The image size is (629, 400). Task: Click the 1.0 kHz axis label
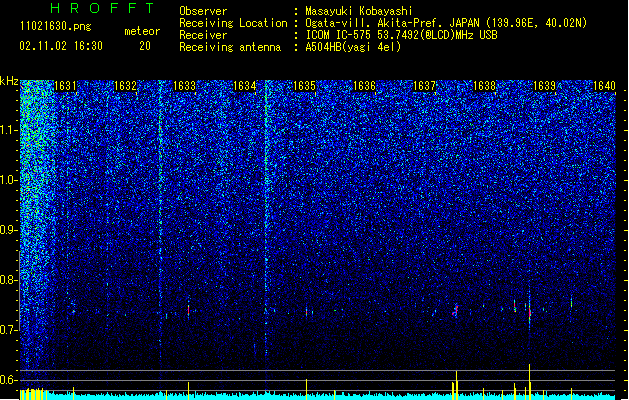point(9,180)
